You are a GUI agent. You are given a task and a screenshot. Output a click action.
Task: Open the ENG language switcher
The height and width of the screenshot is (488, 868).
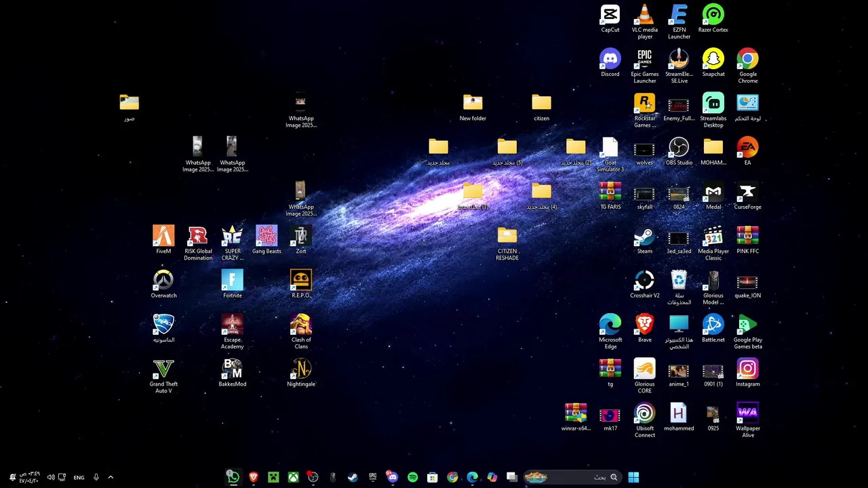coord(79,477)
